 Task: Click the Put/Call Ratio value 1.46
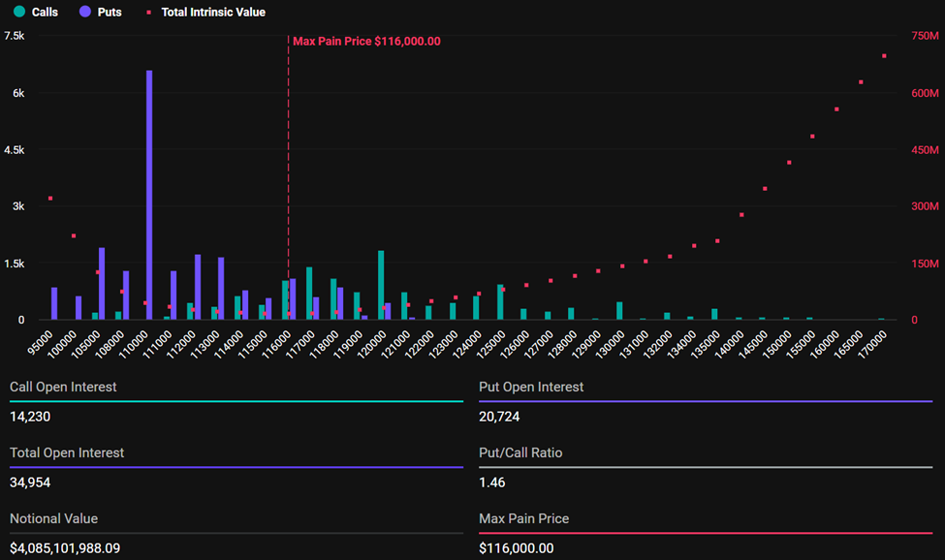(x=492, y=482)
